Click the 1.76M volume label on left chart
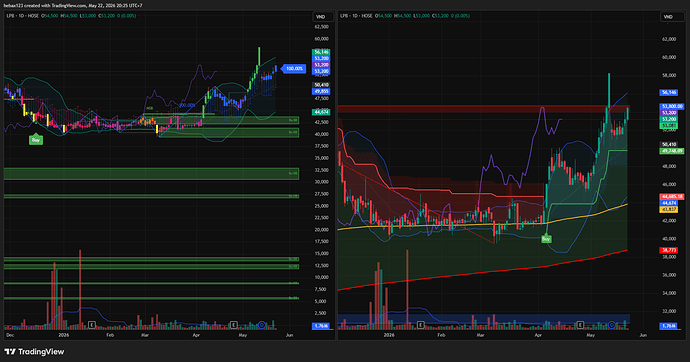Image resolution: width=690 pixels, height=362 pixels. pos(320,326)
